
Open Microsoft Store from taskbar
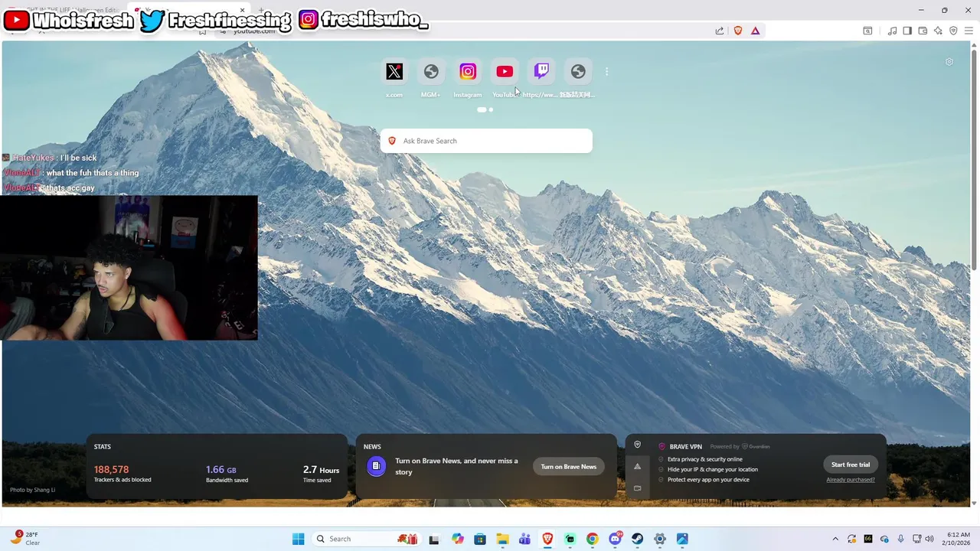[x=480, y=539]
